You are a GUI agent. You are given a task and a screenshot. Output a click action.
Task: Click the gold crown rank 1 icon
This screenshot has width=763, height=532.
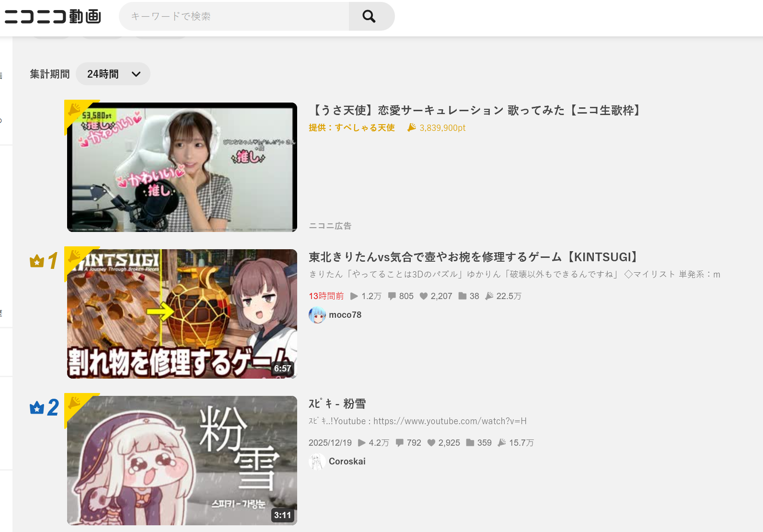tap(37, 261)
